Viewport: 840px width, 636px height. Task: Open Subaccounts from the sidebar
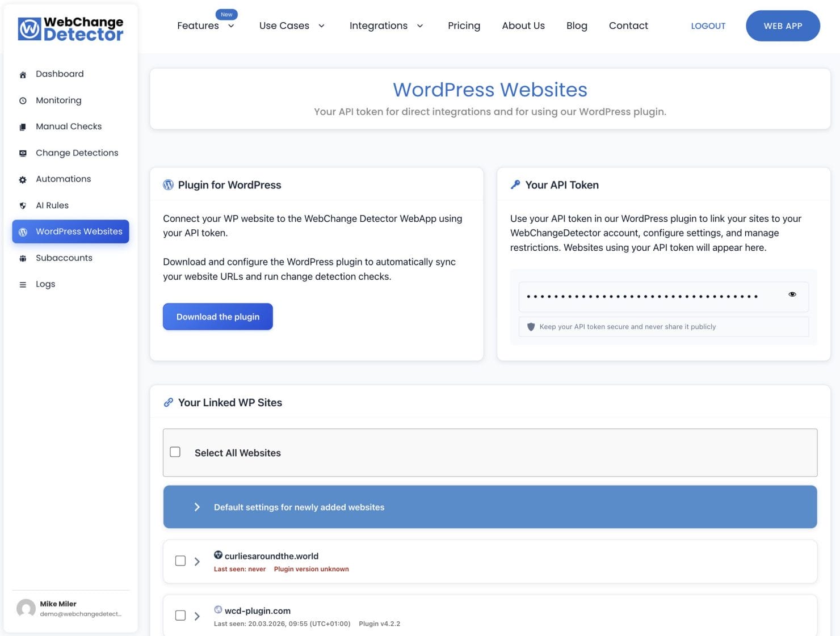[64, 258]
